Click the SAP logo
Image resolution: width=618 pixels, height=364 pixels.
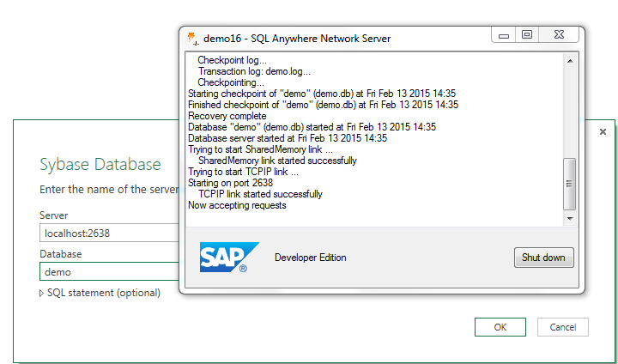pyautogui.click(x=223, y=257)
